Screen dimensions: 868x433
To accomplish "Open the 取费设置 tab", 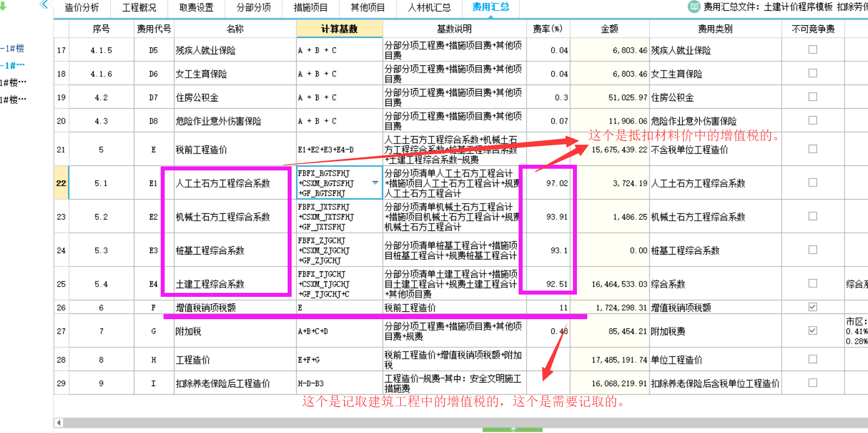I will (196, 8).
